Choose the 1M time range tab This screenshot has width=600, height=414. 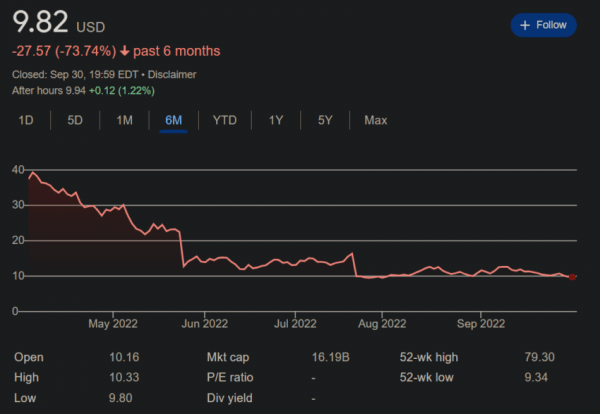[x=124, y=120]
